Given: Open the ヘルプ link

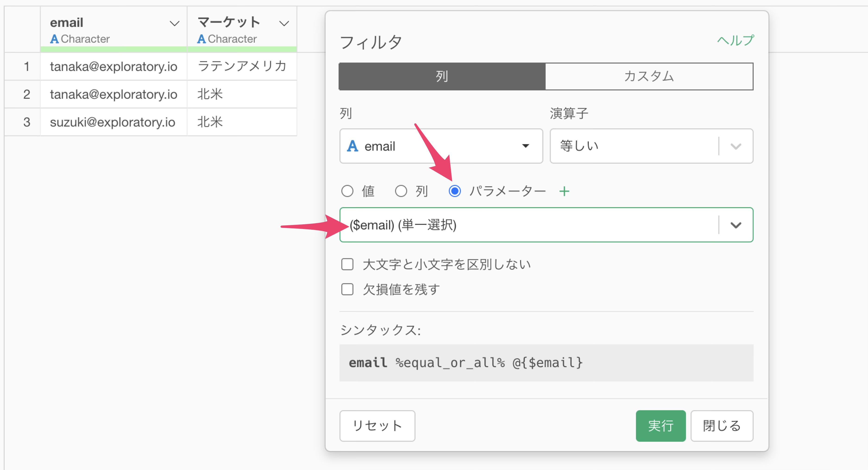Looking at the screenshot, I should tap(735, 41).
